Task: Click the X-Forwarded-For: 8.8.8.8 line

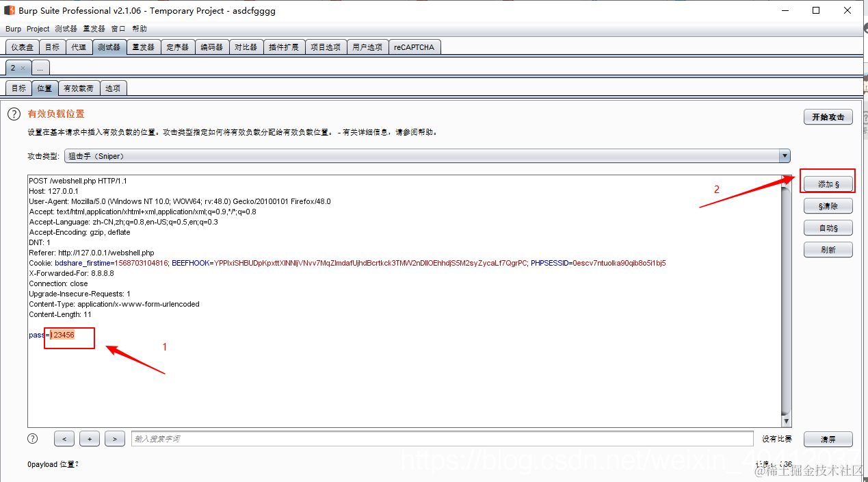Action: point(71,273)
